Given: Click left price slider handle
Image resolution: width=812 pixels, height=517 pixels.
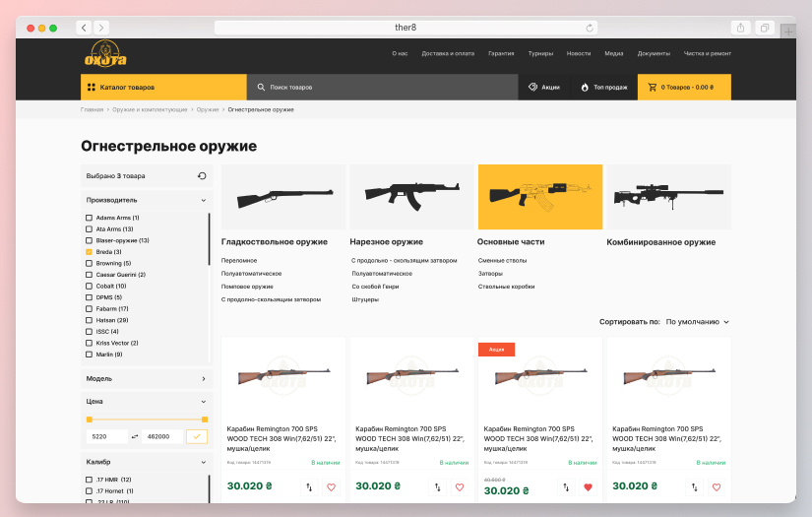Looking at the screenshot, I should click(x=89, y=420).
